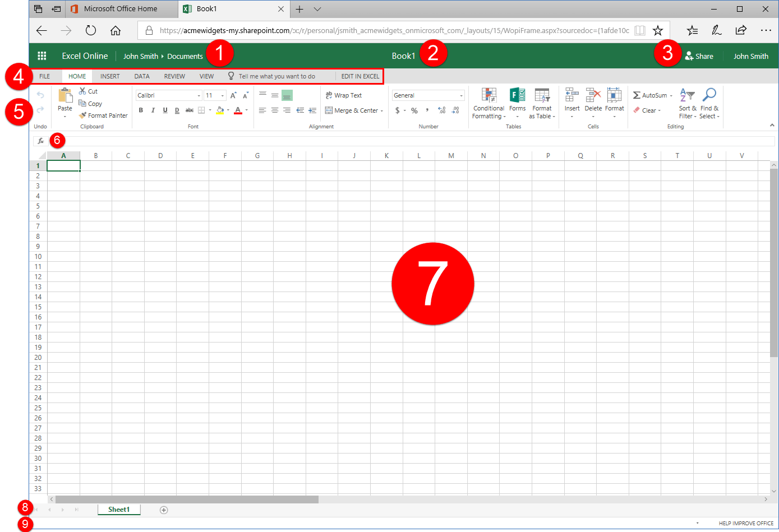Viewport: 779px width, 532px height.
Task: Select Format as Table
Action: click(541, 103)
